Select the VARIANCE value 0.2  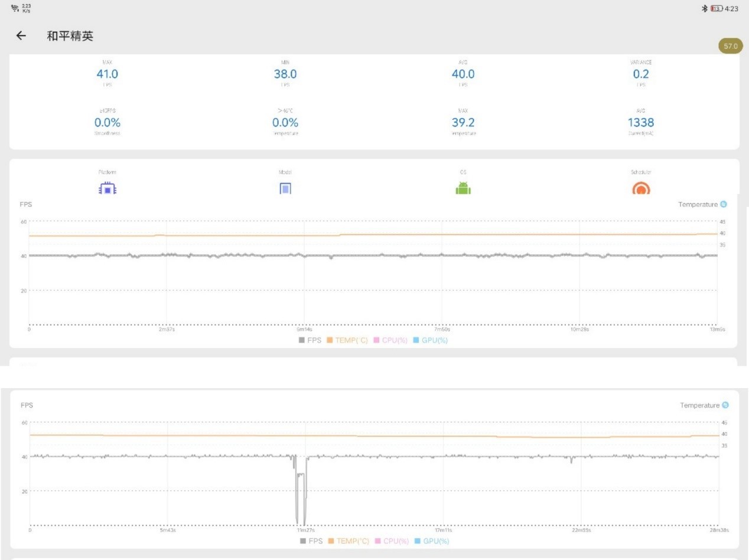pos(641,74)
